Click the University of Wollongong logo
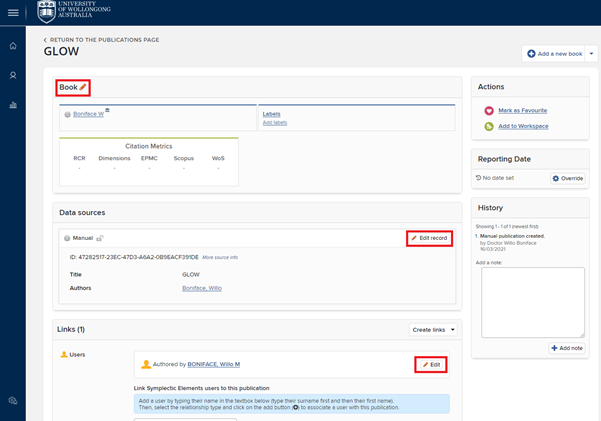 74,11
